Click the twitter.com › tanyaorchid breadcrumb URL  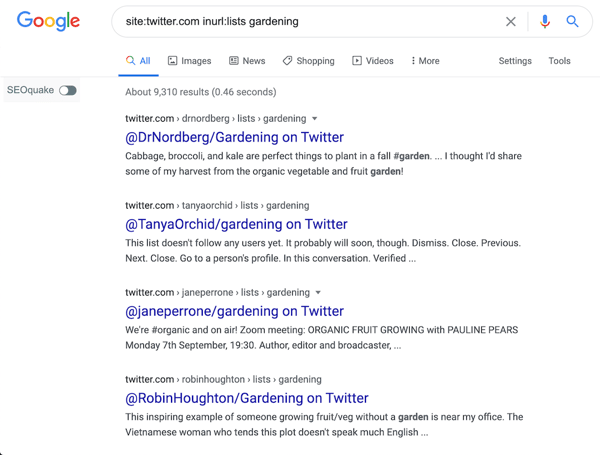217,205
